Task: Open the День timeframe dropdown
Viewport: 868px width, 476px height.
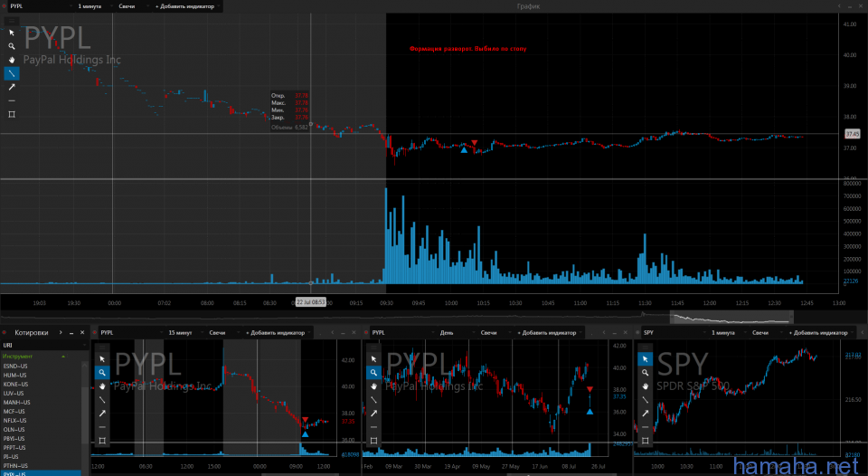Action: (456, 332)
